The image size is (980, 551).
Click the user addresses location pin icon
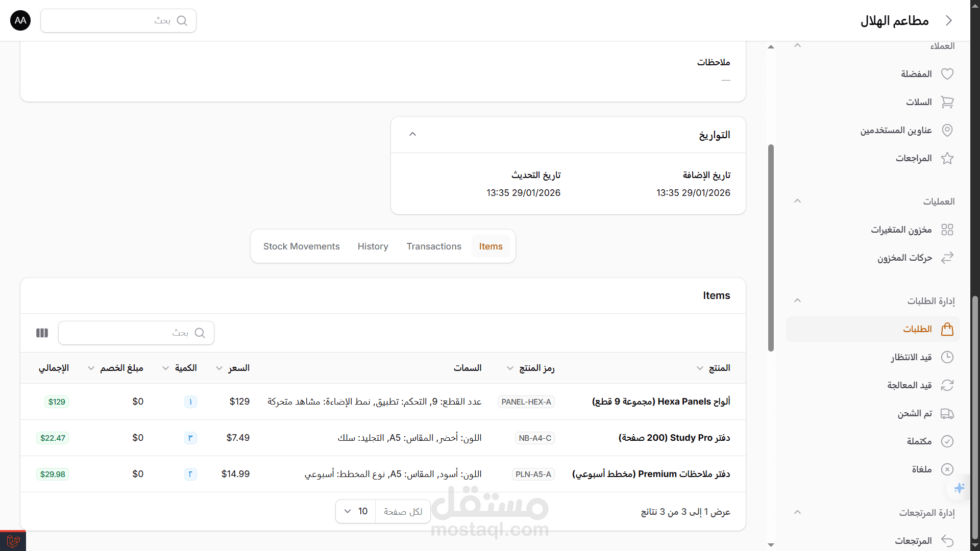pos(947,130)
